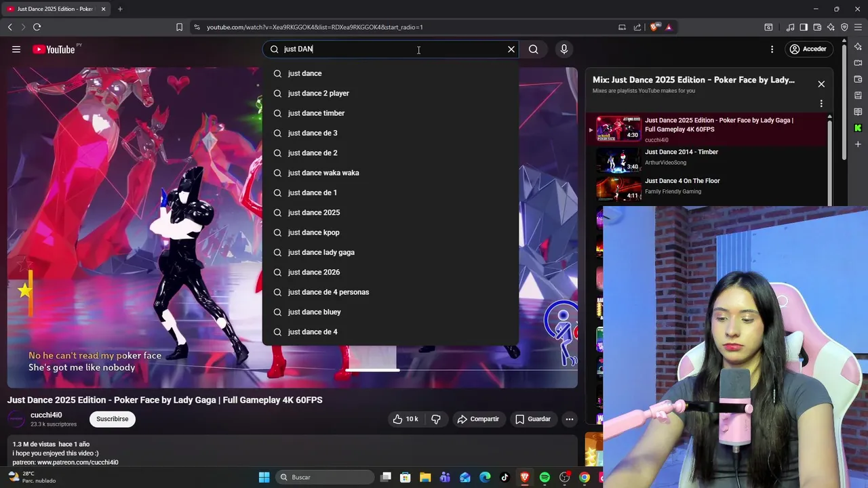Open the Compartir share dialog

coord(477,419)
